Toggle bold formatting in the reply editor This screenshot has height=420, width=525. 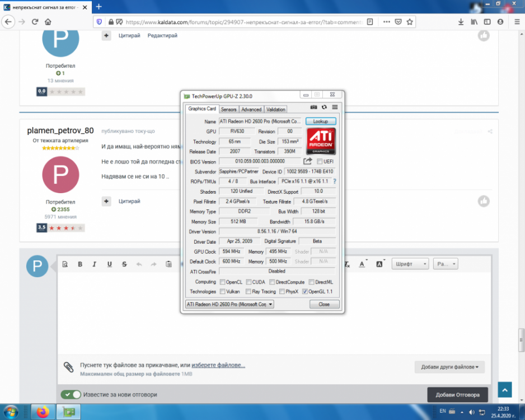(80, 264)
